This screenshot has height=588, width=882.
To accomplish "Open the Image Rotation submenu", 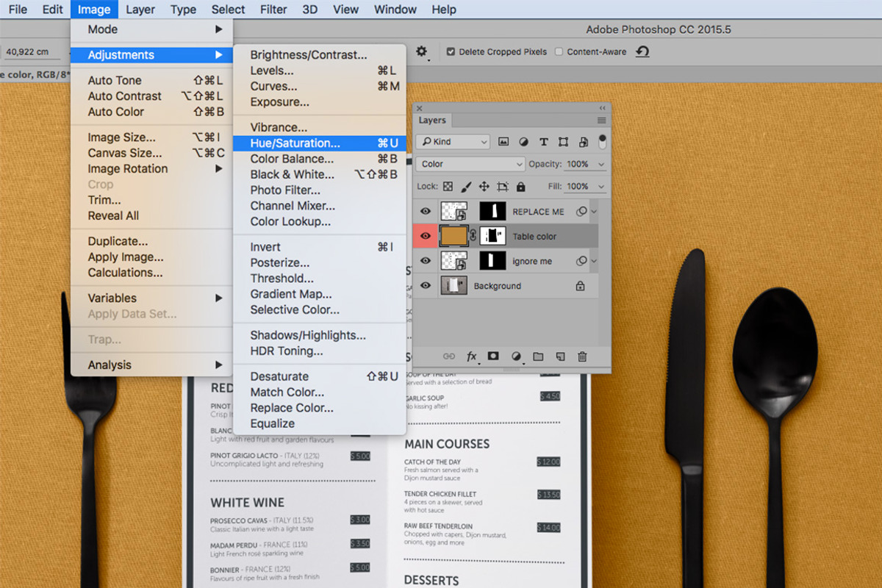I will (x=151, y=168).
